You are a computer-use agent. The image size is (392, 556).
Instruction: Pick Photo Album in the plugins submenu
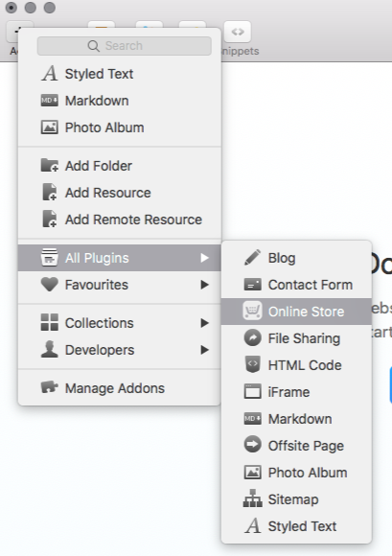296,473
